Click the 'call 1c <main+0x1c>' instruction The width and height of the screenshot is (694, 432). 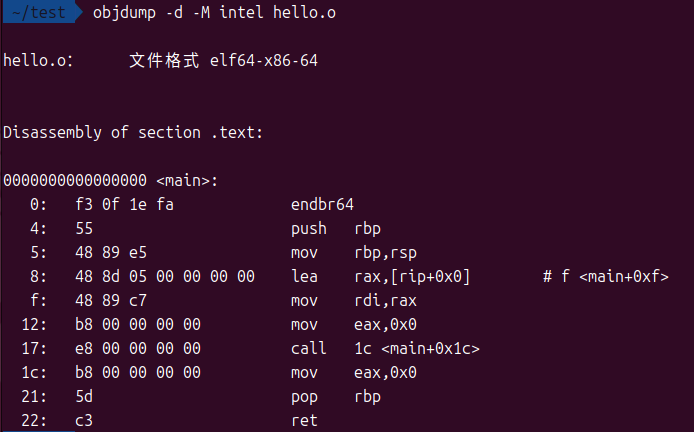(385, 348)
